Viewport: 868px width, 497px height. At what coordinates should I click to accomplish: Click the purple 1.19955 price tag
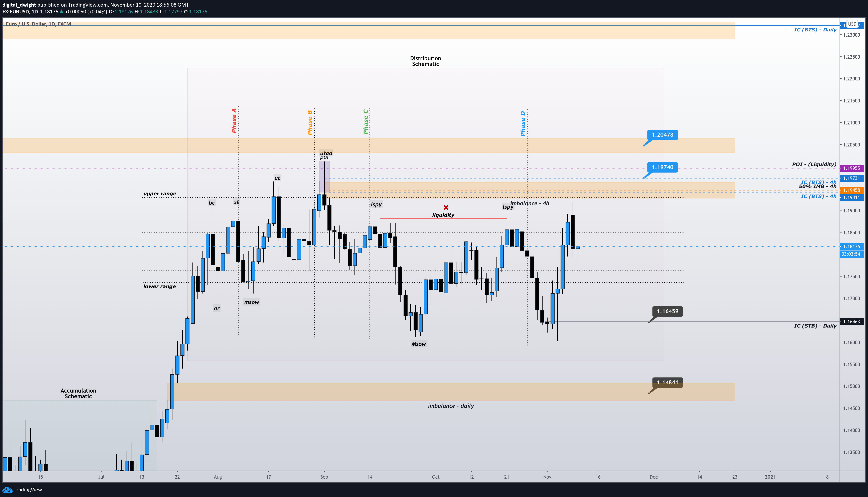tap(851, 168)
